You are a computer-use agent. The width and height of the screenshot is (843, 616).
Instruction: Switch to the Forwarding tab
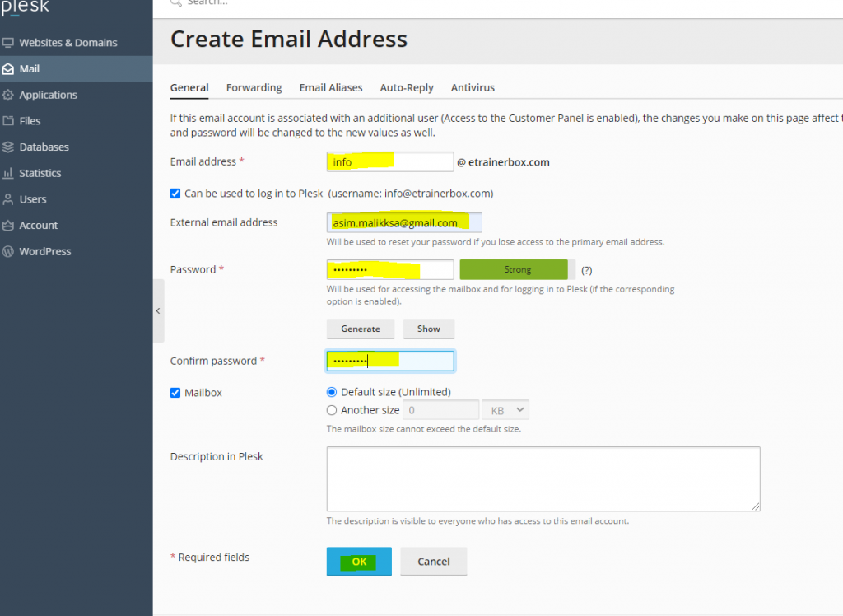click(254, 87)
